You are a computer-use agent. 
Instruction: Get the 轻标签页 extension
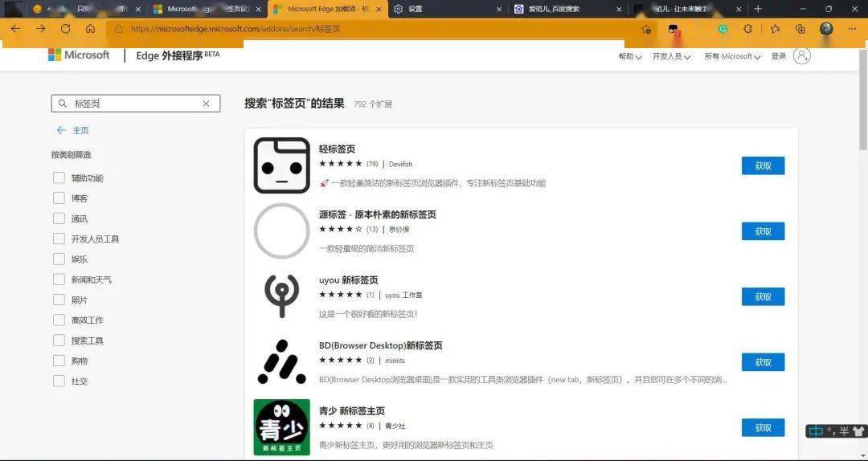coord(763,165)
